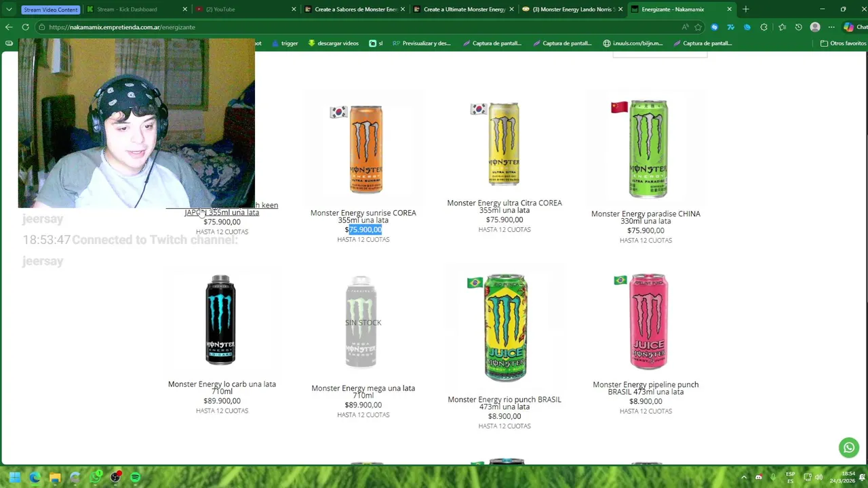Open the Windows Start button
This screenshot has width=868, height=488.
[x=15, y=477]
